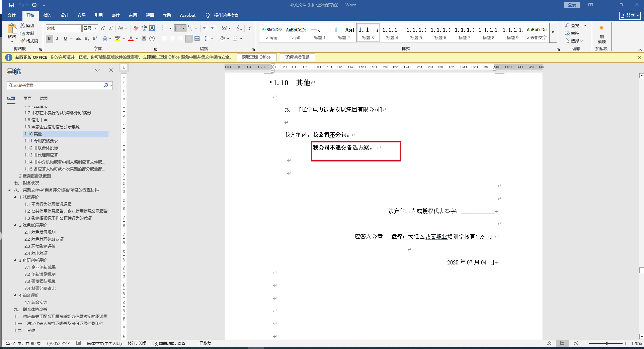This screenshot has width=644, height=349.
Task: Collapse the '3 科研创新评价' tree node
Action: [15, 260]
